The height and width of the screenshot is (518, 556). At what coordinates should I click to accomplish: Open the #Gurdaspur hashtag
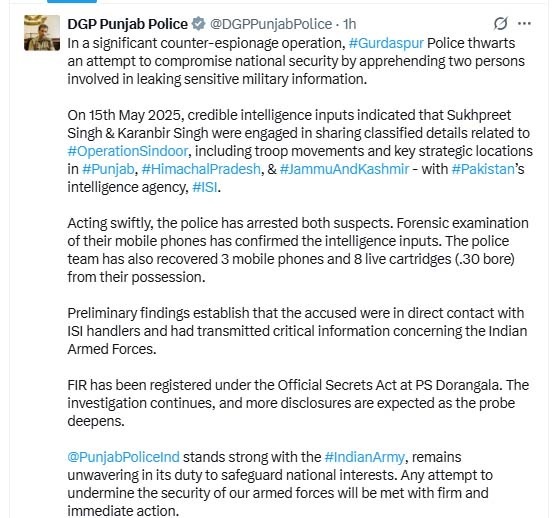[x=386, y=43]
